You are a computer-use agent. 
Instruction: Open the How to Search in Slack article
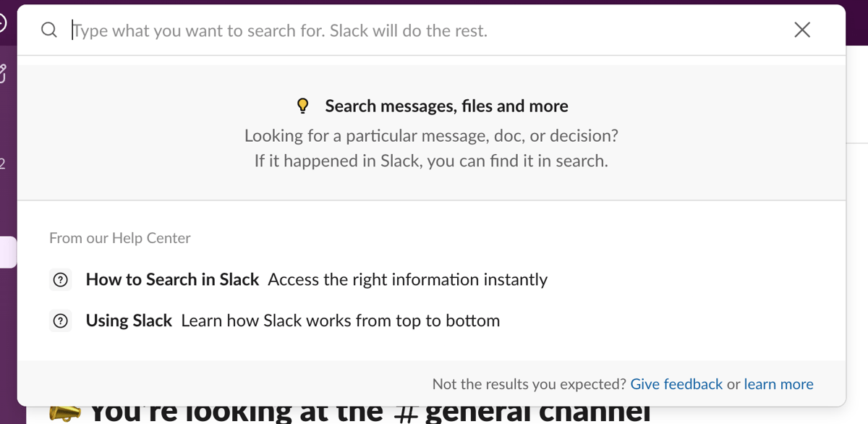(172, 279)
